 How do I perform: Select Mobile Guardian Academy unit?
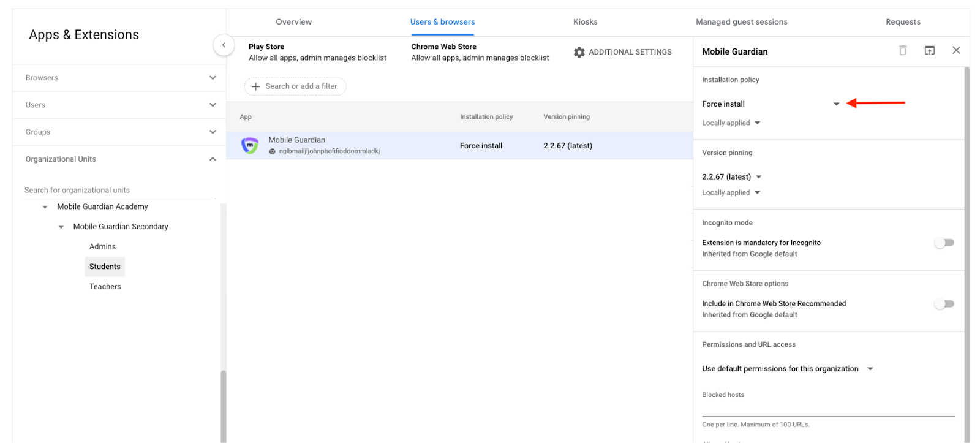click(x=102, y=207)
